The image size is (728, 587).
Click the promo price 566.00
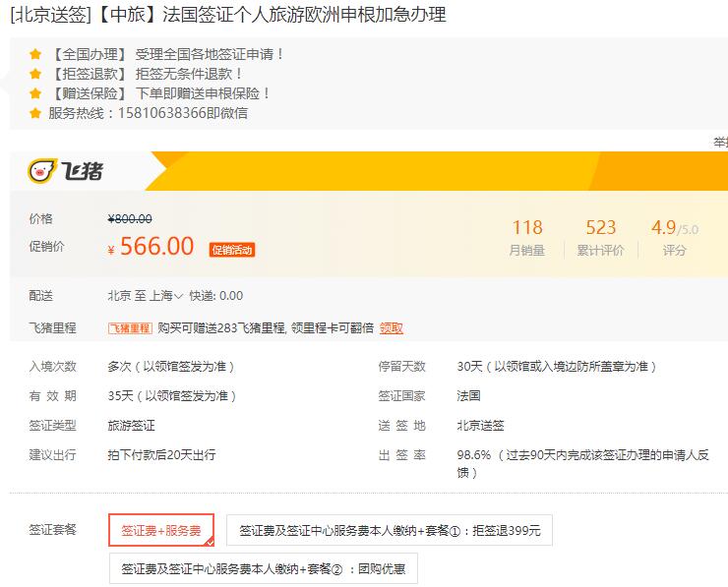click(x=156, y=246)
